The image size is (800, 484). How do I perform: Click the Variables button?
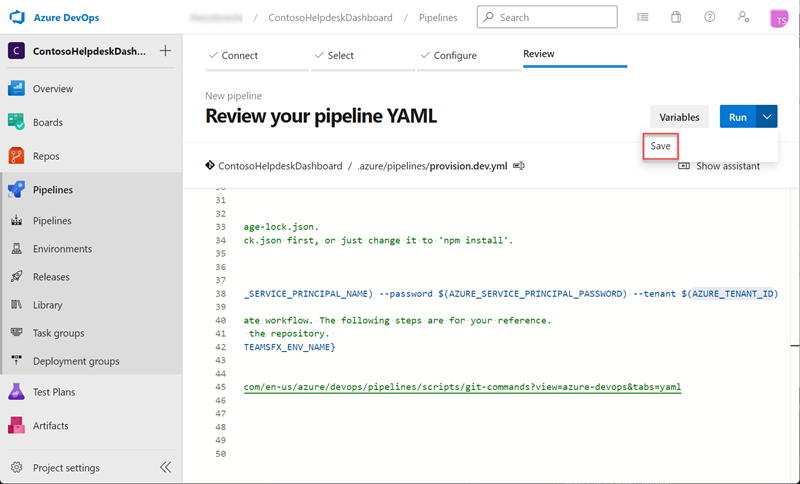[x=679, y=117]
